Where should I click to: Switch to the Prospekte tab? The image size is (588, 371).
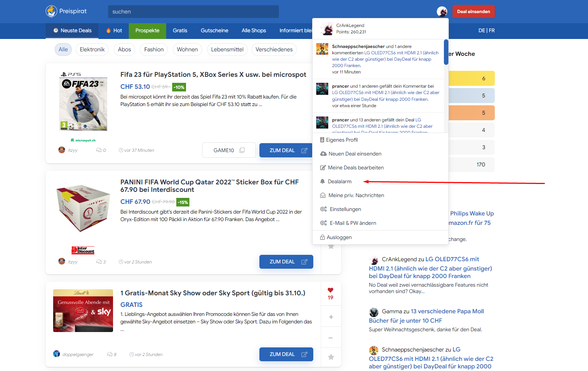(x=147, y=31)
